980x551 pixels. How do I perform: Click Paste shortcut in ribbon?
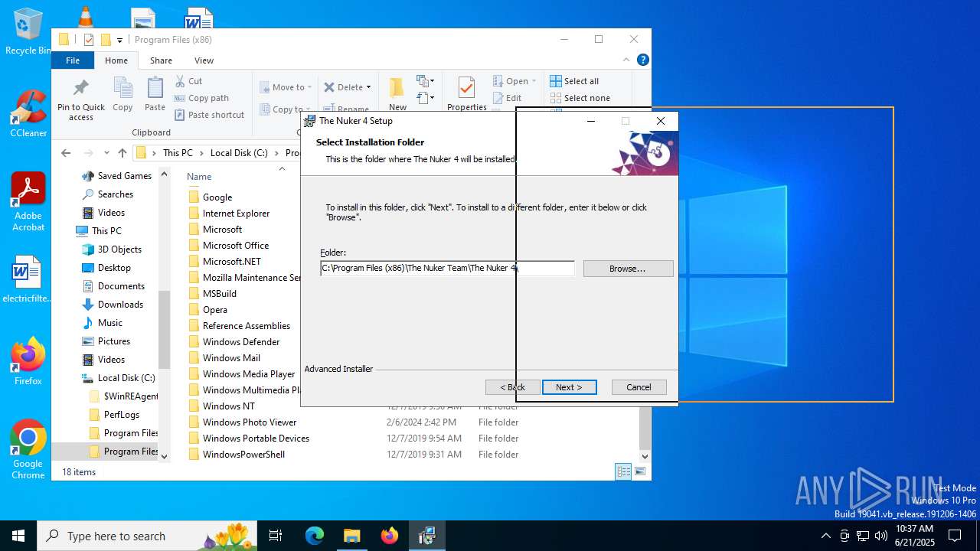[x=209, y=115]
